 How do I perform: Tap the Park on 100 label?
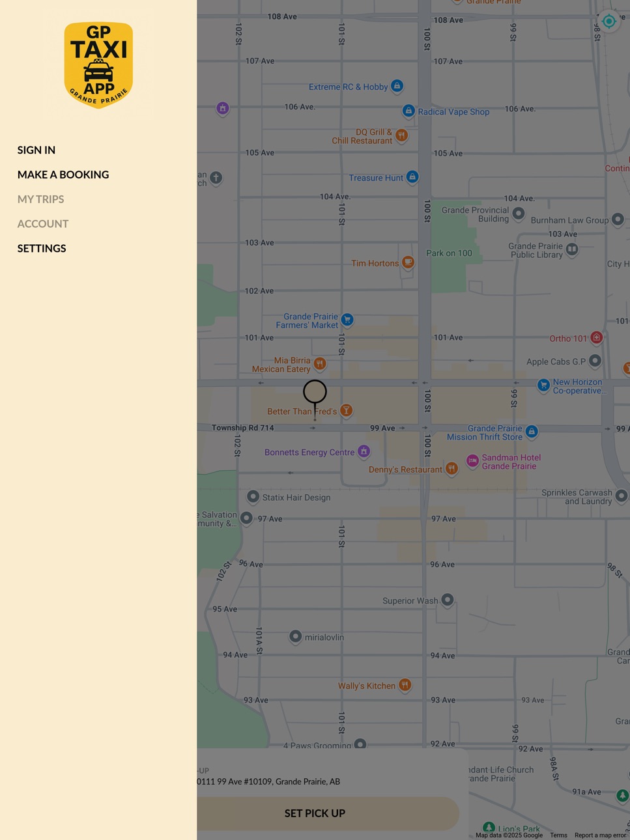tap(449, 253)
